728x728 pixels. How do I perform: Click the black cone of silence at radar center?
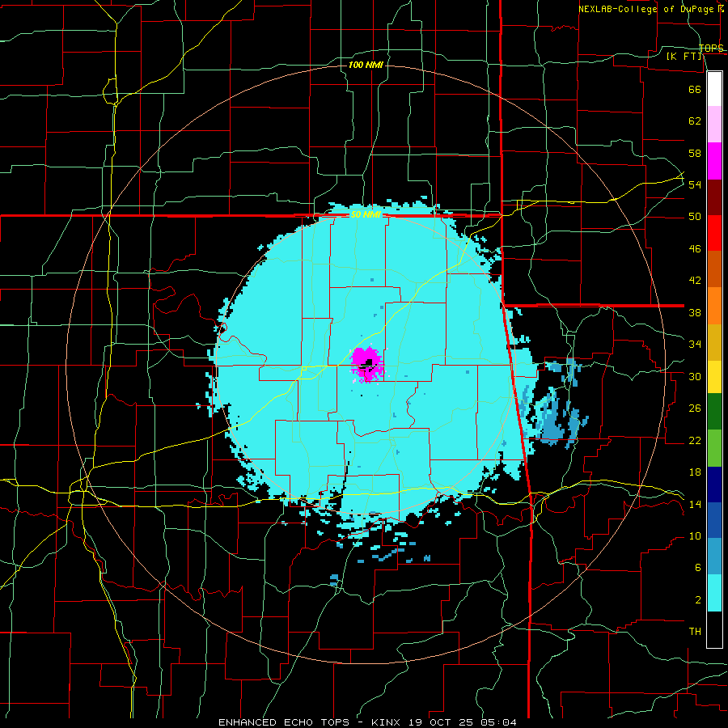click(x=369, y=364)
